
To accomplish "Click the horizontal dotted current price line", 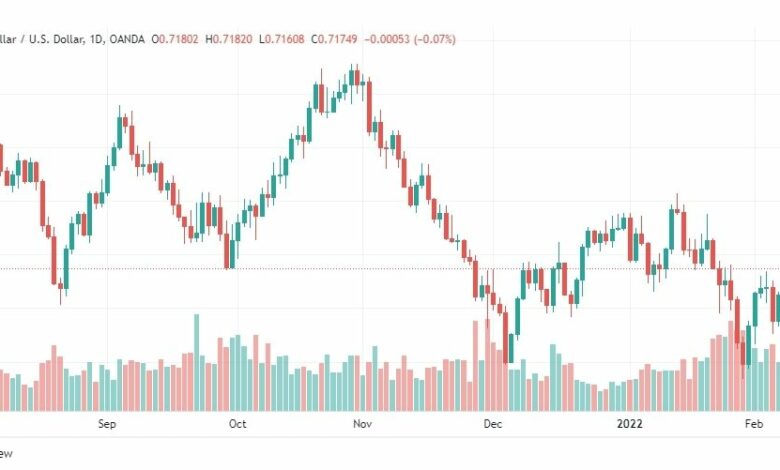I will pyautogui.click(x=390, y=269).
